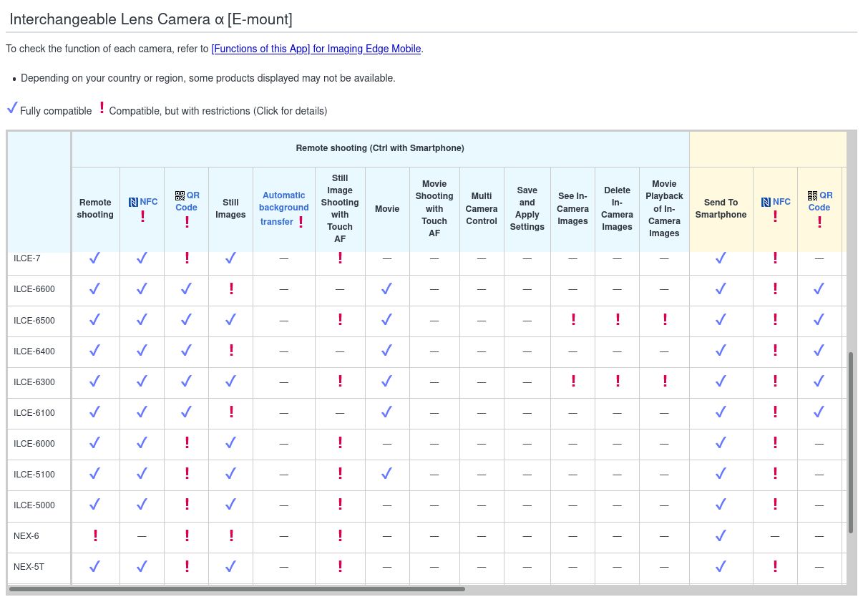Click exclamation icon beside Automatic background transfer

tap(301, 222)
